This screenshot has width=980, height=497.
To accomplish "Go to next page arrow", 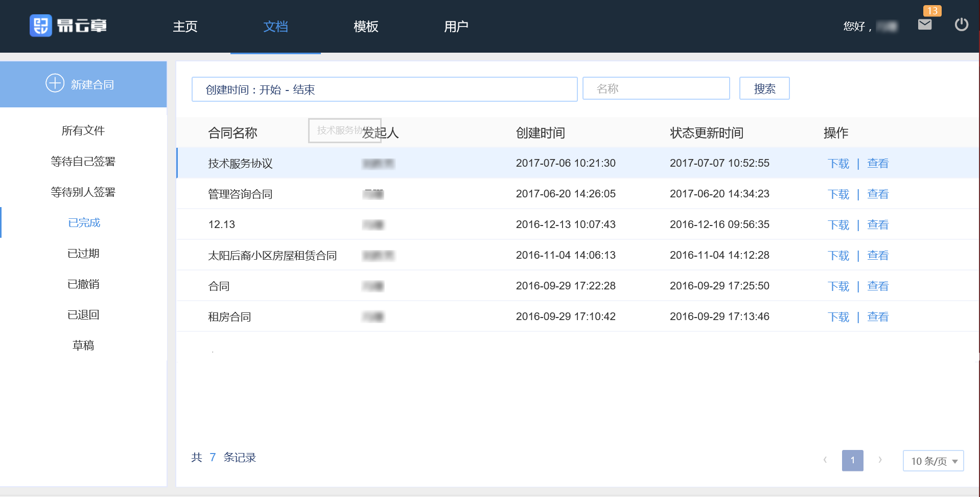I will pyautogui.click(x=880, y=460).
